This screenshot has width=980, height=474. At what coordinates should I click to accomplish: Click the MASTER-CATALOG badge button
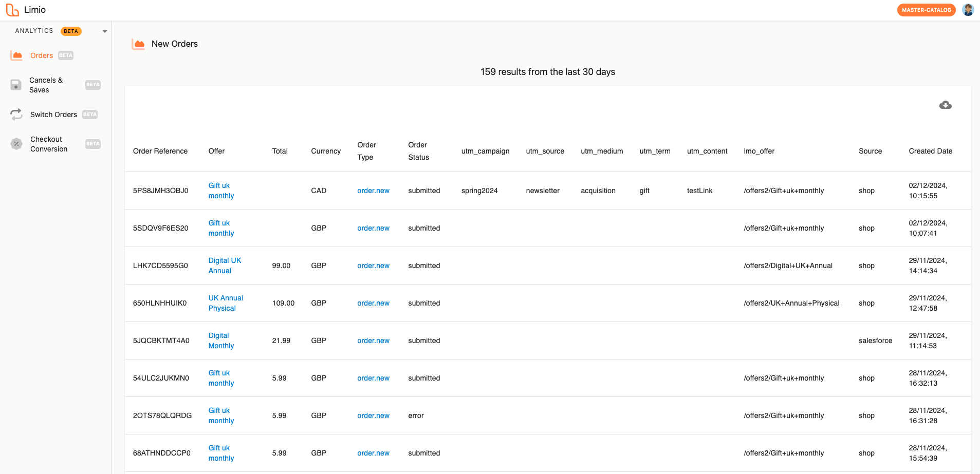pyautogui.click(x=926, y=10)
